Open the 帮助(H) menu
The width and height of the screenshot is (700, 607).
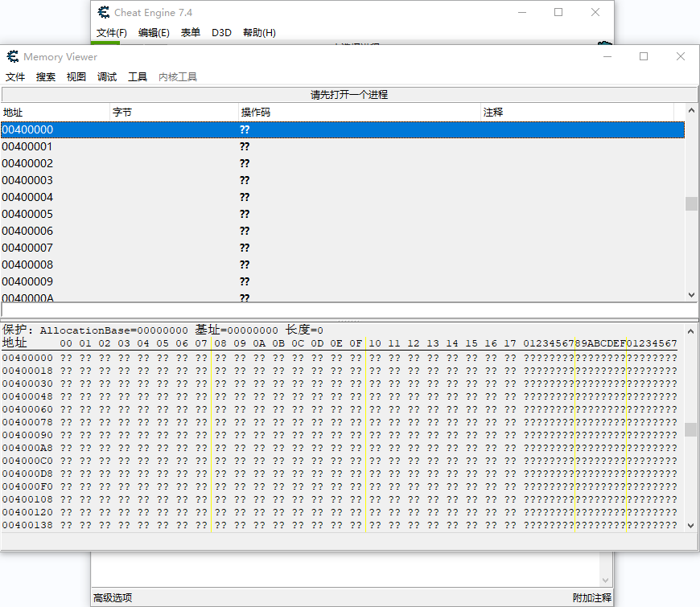[259, 33]
